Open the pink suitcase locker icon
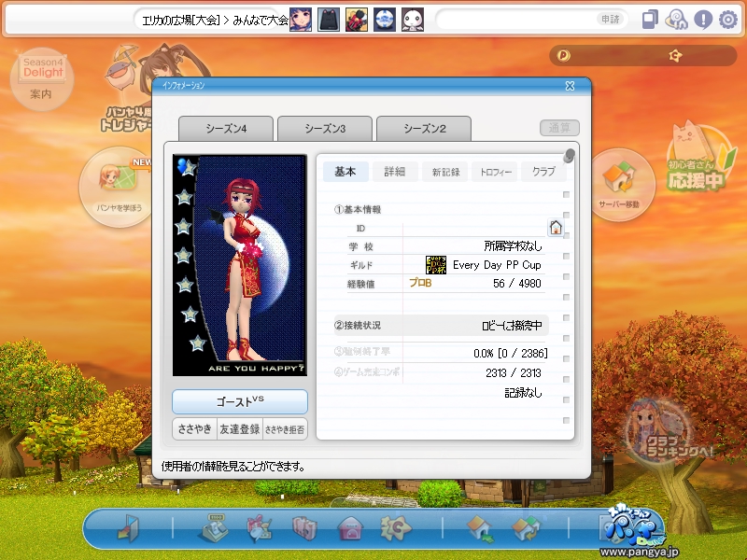 [x=304, y=528]
